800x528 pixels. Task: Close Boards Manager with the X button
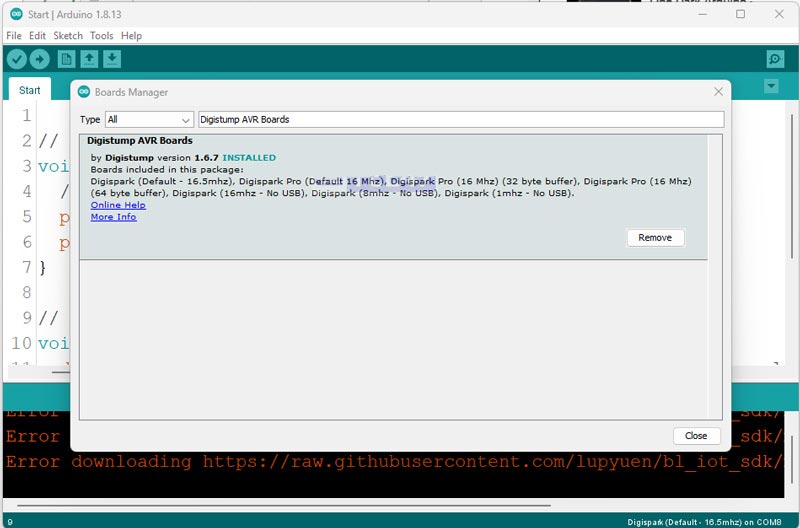(x=718, y=92)
